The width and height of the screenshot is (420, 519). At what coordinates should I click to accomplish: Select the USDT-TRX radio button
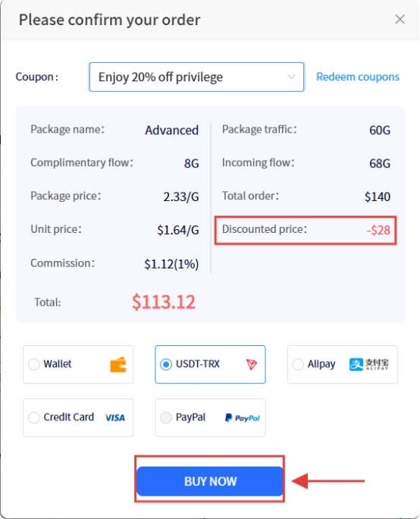pos(166,364)
